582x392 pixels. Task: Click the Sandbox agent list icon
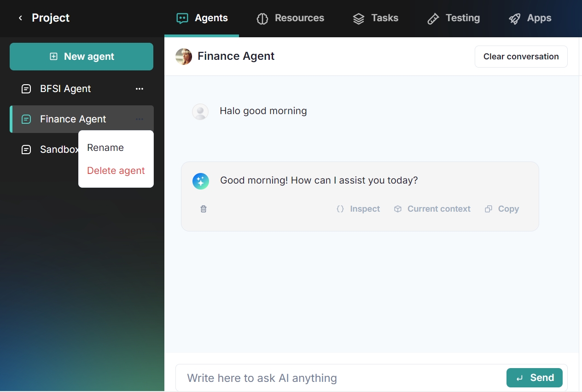click(27, 150)
